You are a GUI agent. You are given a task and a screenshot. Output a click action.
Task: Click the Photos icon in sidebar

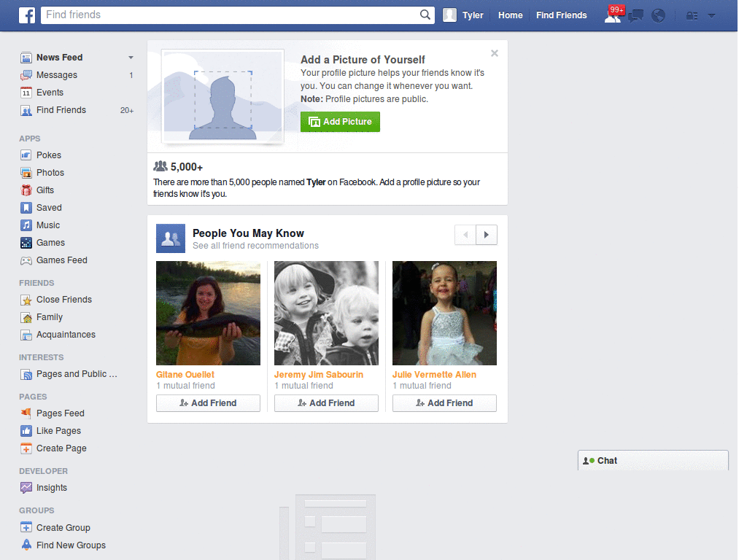point(26,173)
